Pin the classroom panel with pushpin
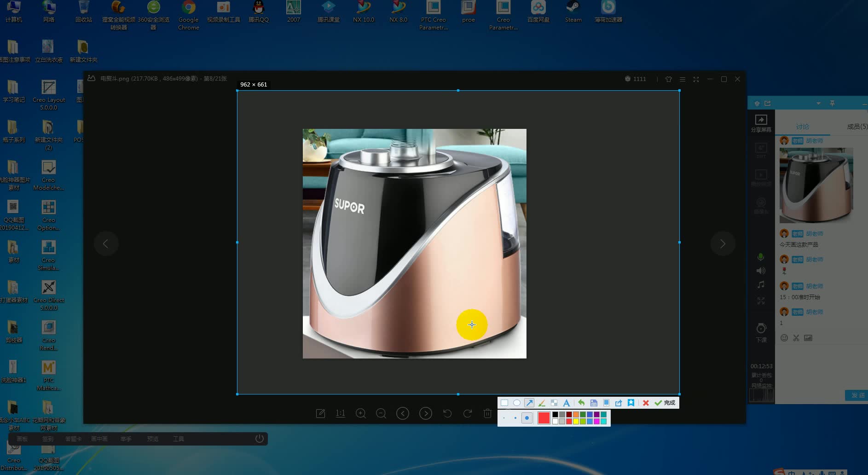 point(832,104)
